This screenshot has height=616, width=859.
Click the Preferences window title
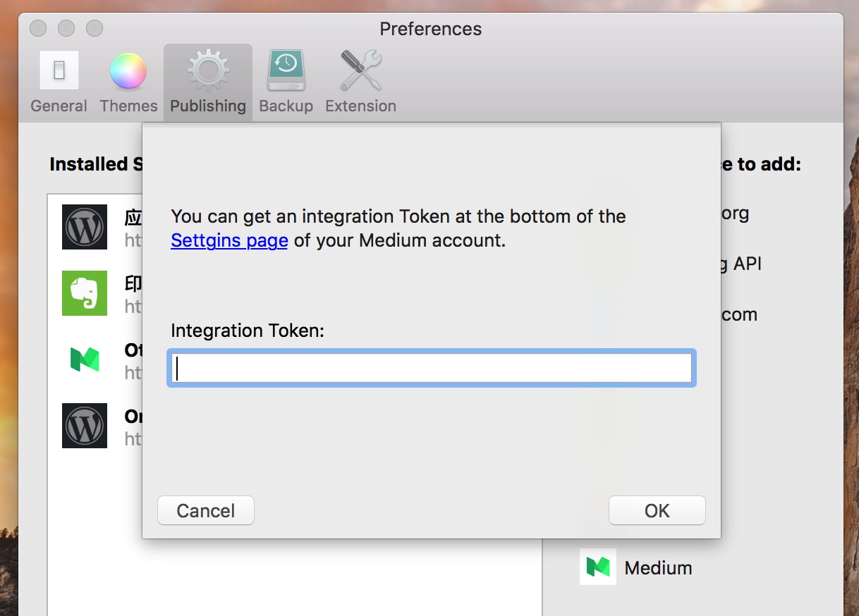[x=430, y=29]
